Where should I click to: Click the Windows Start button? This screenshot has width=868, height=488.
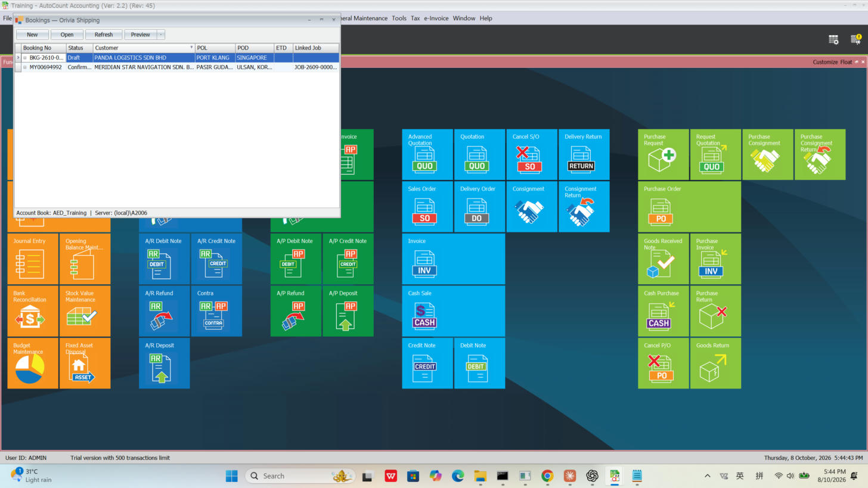coord(231,475)
